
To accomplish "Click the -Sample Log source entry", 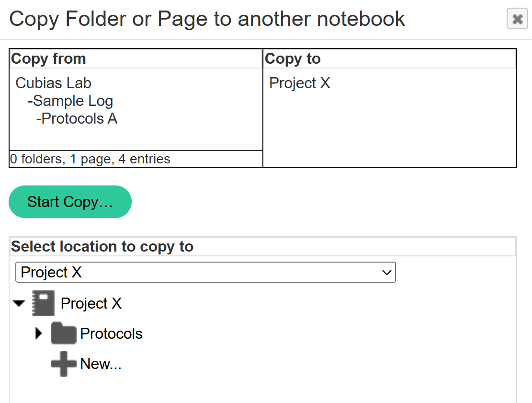I will pos(70,101).
